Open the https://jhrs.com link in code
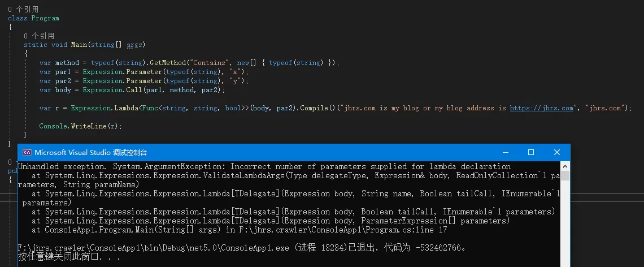 point(541,108)
